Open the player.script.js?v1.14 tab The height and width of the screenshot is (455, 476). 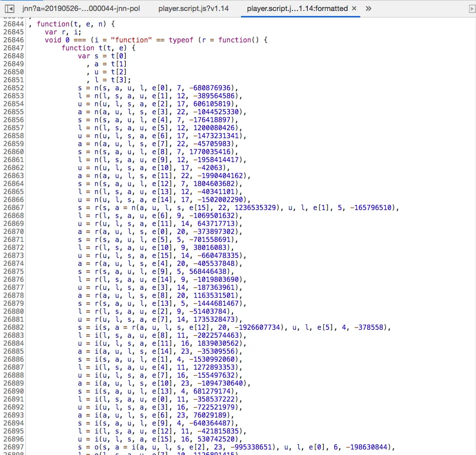click(194, 8)
